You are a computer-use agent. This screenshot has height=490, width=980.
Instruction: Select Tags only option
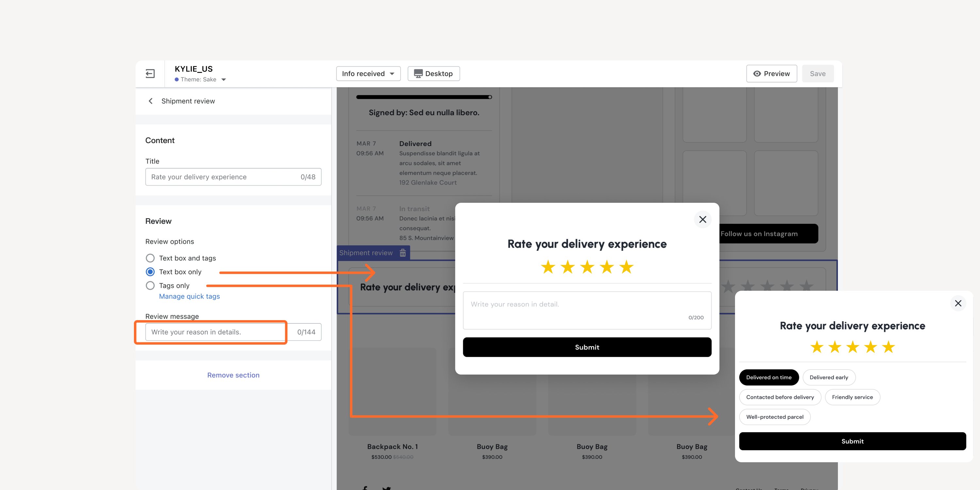[150, 285]
